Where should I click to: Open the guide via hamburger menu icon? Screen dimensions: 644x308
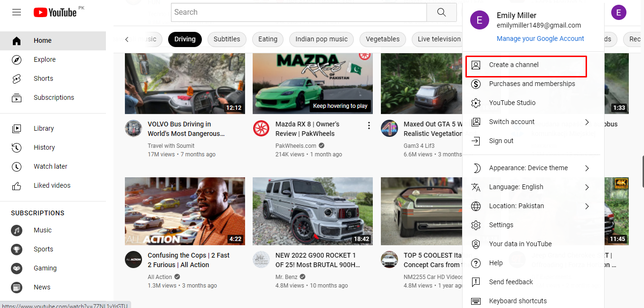[x=16, y=12]
